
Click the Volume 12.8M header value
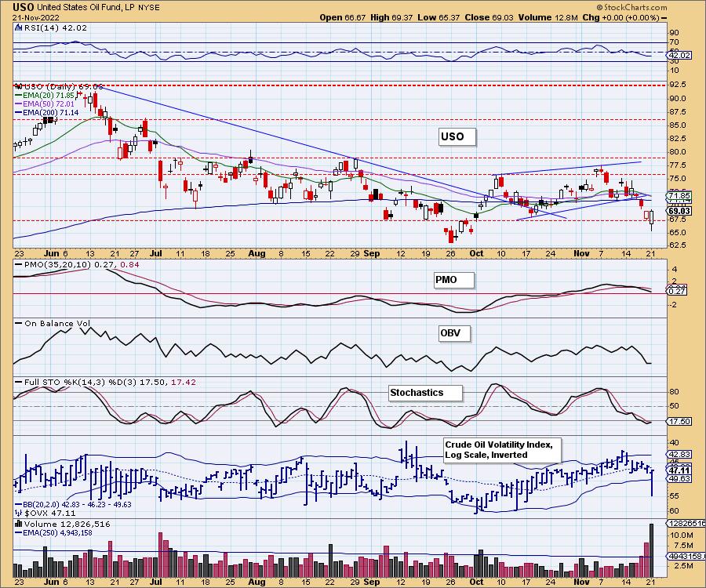(548, 17)
